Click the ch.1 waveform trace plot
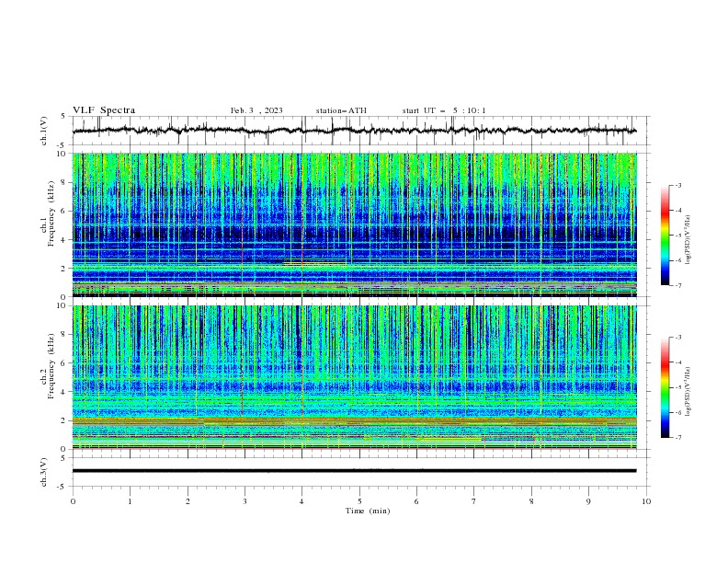This screenshot has width=728, height=563. pyautogui.click(x=354, y=131)
